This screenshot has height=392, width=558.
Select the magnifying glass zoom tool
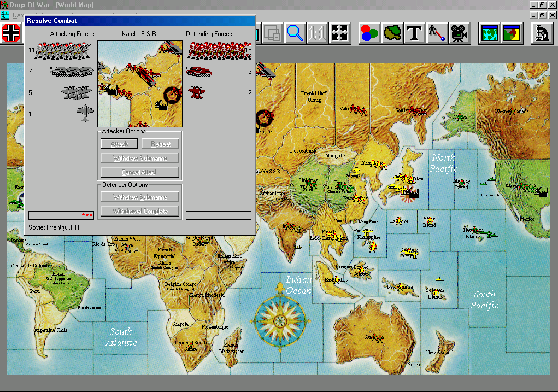point(295,33)
